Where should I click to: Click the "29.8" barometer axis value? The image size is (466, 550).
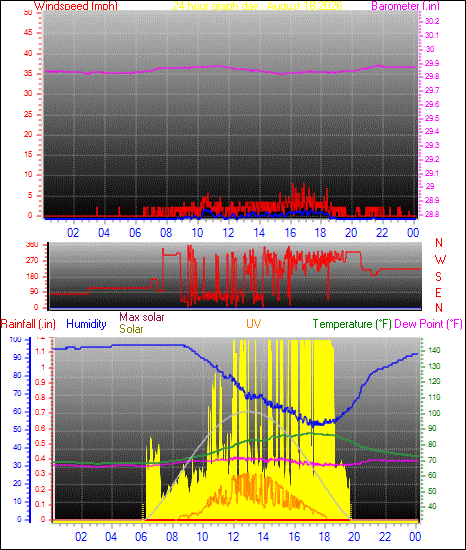coord(432,76)
